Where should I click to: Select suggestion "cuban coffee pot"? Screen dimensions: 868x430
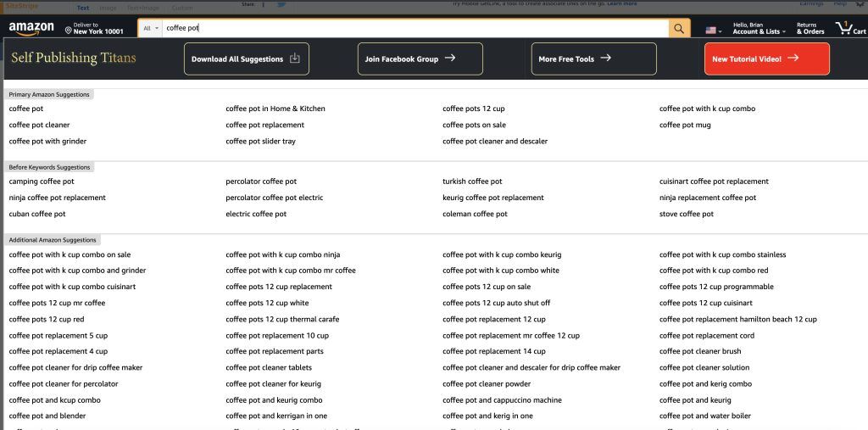37,214
